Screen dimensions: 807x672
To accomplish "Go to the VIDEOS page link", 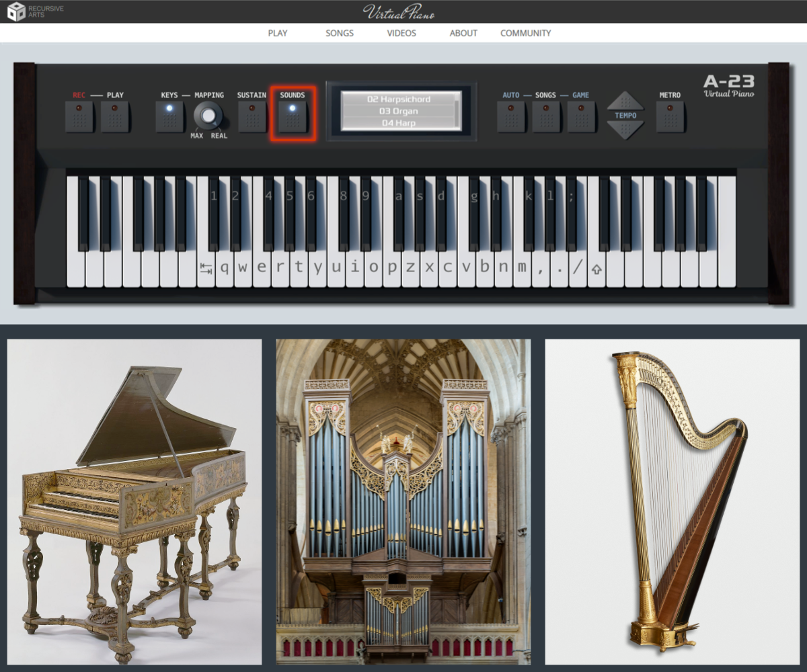I will pyautogui.click(x=401, y=33).
